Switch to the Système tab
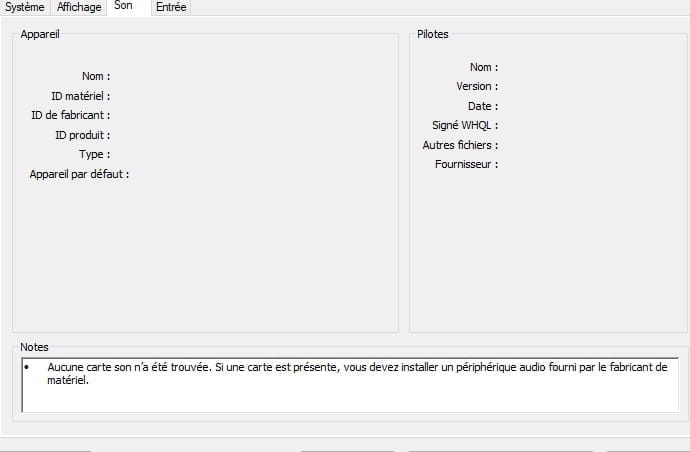 click(x=25, y=7)
